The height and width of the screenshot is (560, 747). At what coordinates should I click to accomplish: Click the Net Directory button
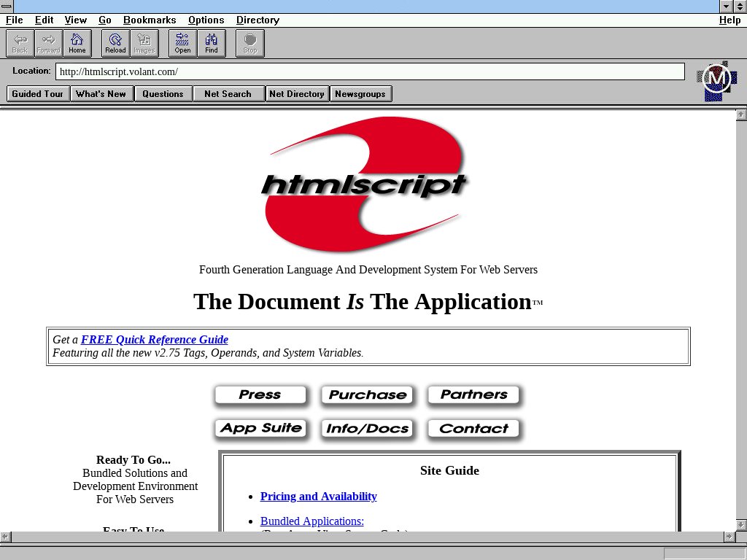coord(297,94)
